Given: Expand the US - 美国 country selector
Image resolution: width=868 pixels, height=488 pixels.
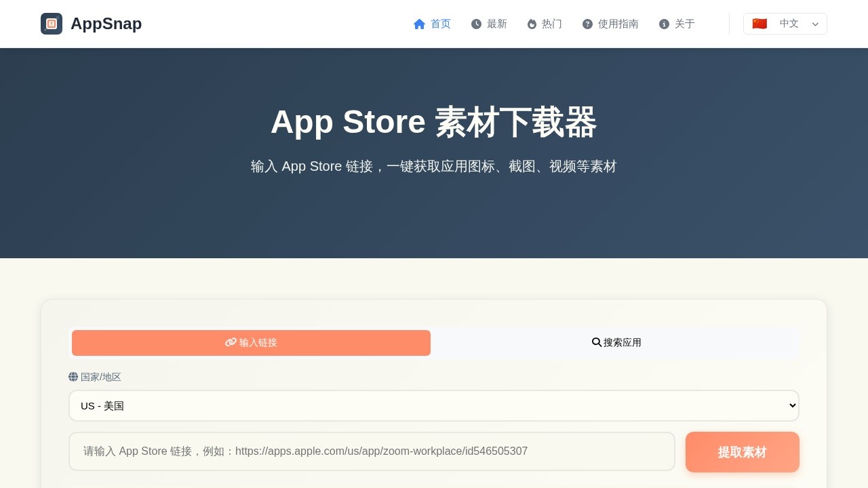Looking at the screenshot, I should [434, 405].
